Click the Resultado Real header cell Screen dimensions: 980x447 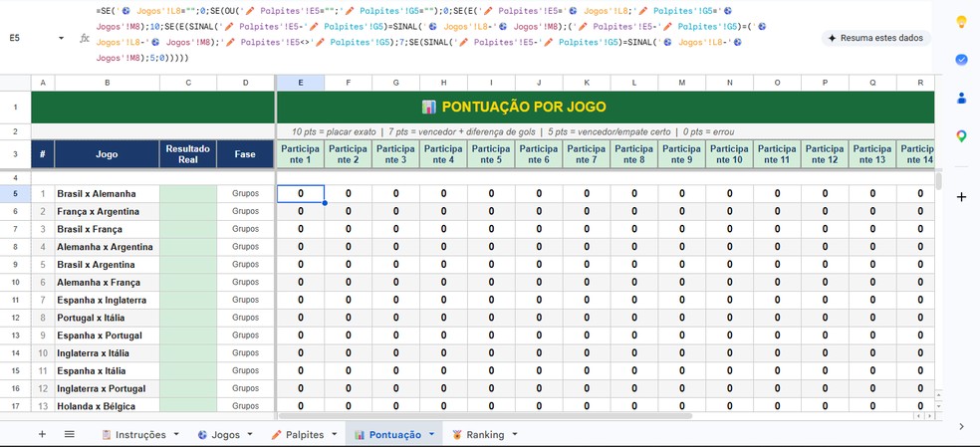tap(188, 153)
